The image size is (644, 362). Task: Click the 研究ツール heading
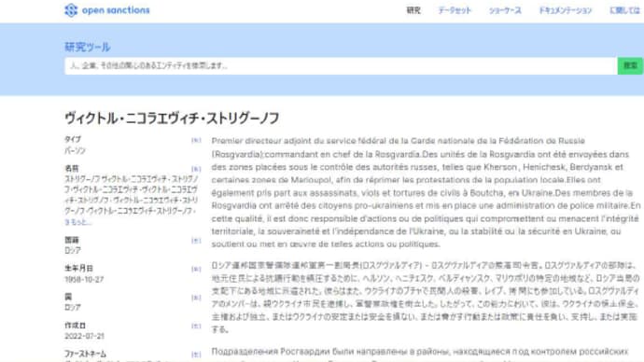(x=88, y=47)
